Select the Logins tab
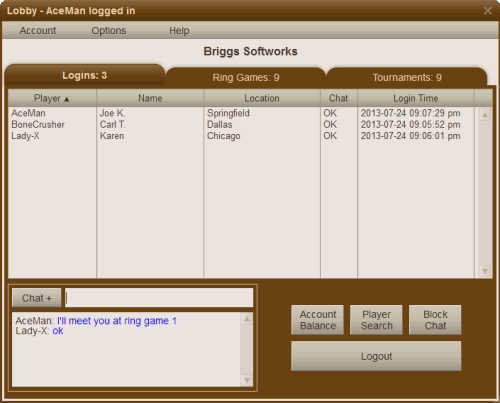Screen dimensions: 500x403 point(85,75)
